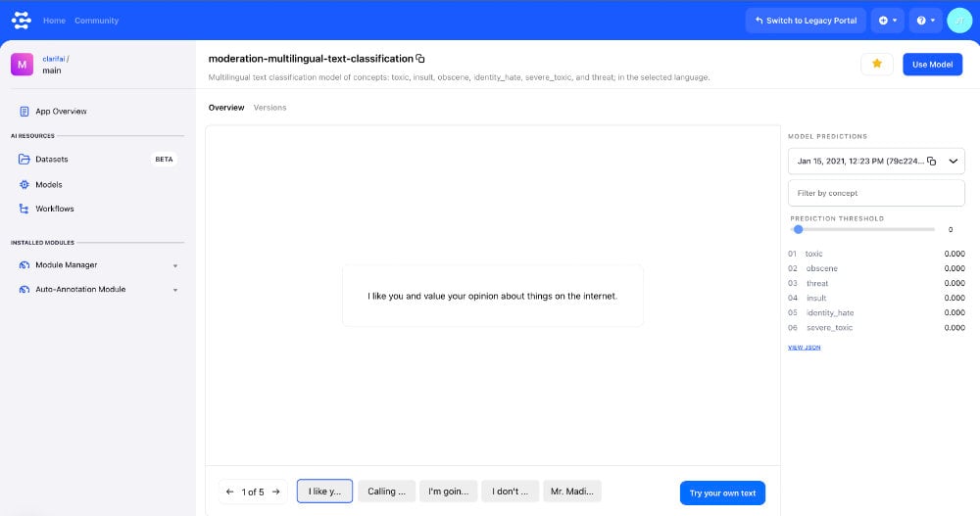Expand the Auto-Annotation Module section

(x=174, y=290)
